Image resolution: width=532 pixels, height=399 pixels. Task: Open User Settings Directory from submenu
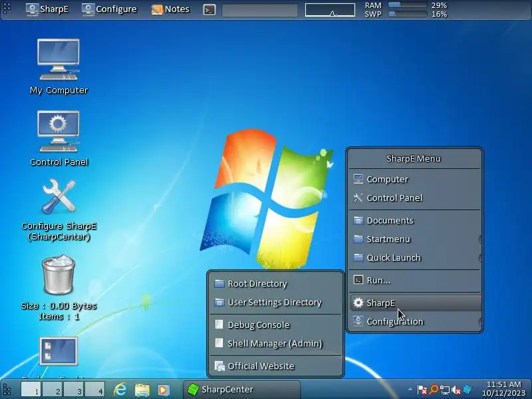point(275,303)
